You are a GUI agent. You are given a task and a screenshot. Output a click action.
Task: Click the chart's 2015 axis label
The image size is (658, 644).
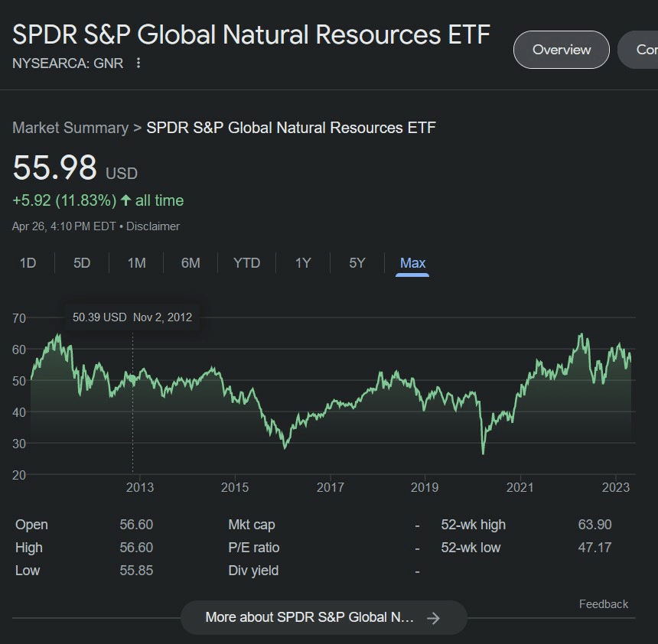coord(235,487)
